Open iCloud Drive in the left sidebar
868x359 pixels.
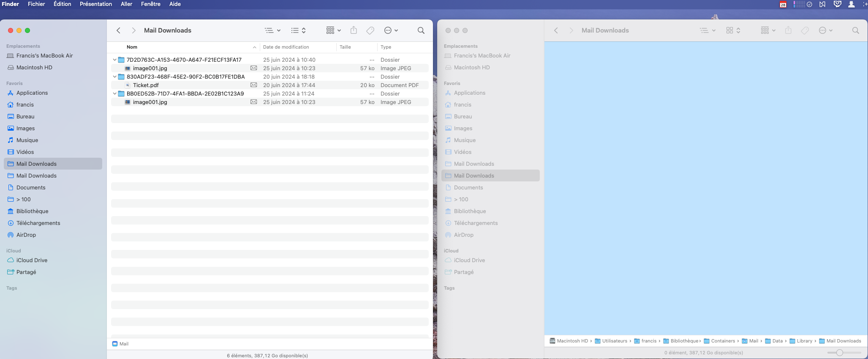pyautogui.click(x=32, y=260)
